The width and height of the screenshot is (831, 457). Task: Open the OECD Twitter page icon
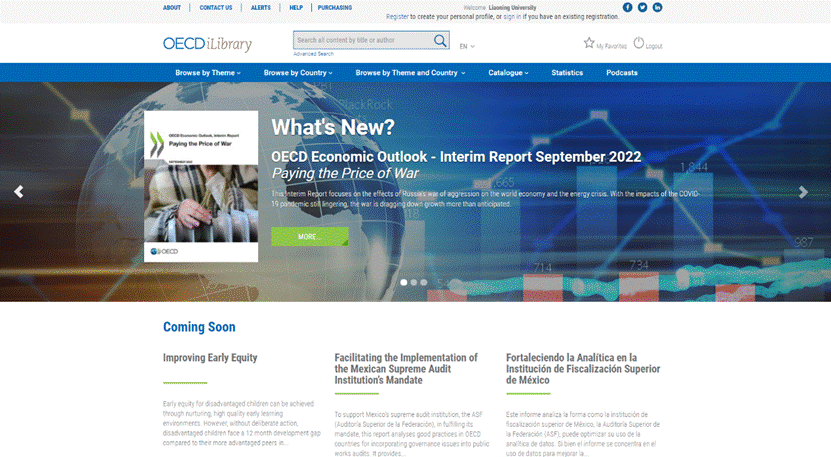(643, 7)
